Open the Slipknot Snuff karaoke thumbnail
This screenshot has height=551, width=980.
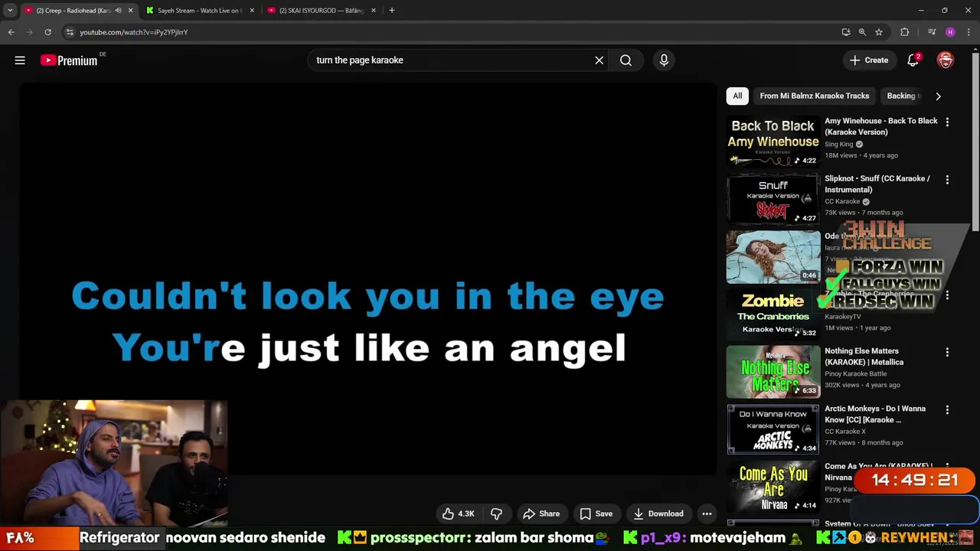point(773,199)
